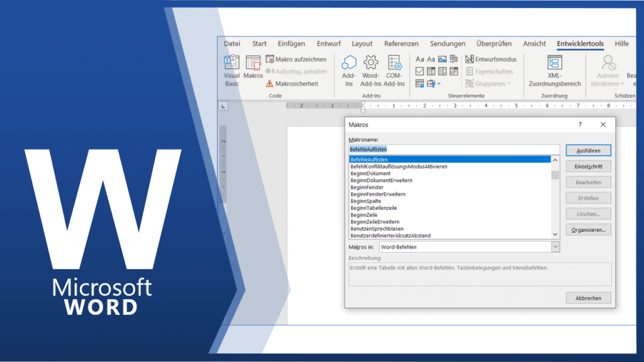This screenshot has width=644, height=362.
Task: Click in the Makroname input field
Action: 454,150
